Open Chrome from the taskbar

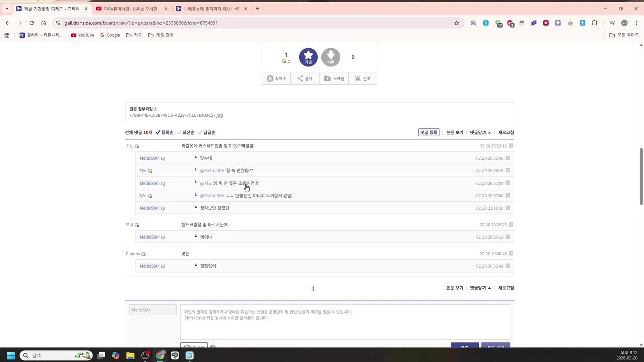click(160, 355)
